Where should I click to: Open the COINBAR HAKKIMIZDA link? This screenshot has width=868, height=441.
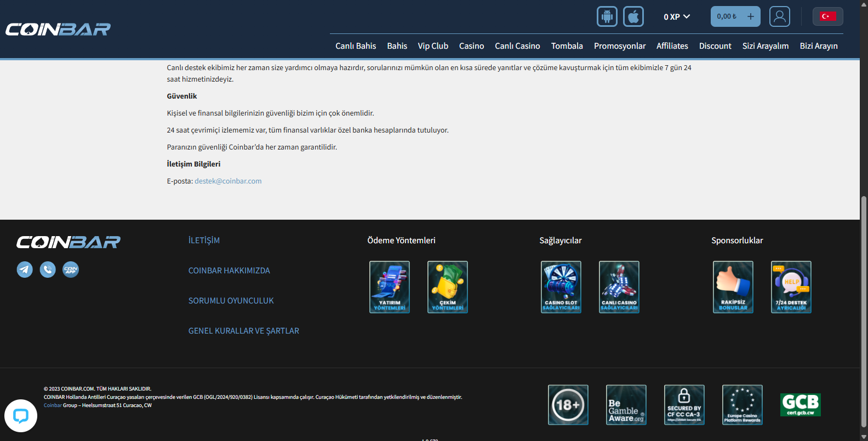229,271
